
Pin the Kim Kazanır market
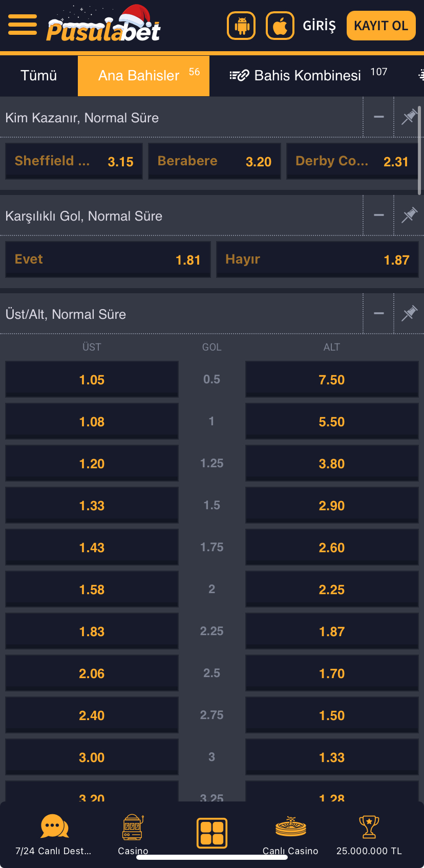[x=409, y=117]
